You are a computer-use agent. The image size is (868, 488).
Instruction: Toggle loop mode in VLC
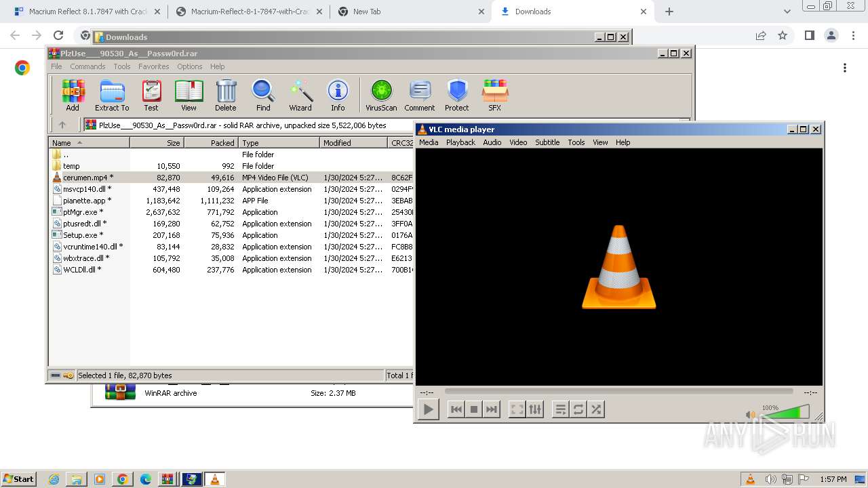point(578,409)
